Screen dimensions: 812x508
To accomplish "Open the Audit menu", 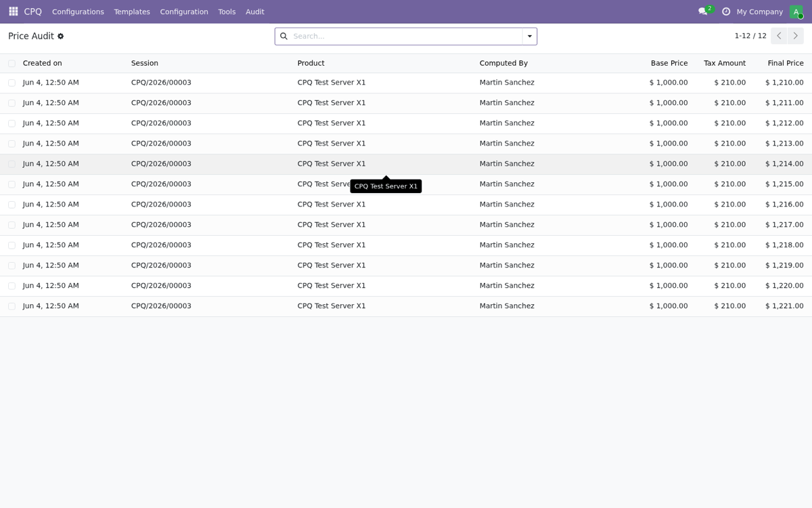I will pos(255,12).
